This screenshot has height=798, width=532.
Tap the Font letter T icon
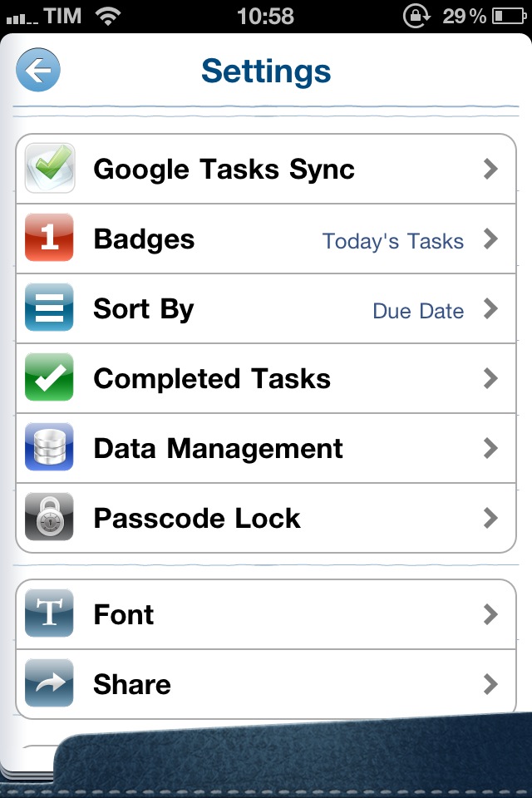49,613
